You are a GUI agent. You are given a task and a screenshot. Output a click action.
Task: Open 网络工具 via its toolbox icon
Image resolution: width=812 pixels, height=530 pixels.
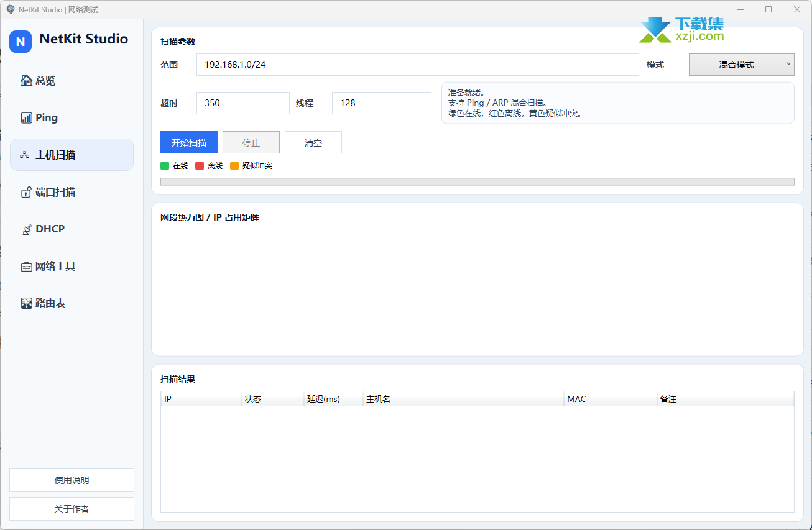click(x=27, y=266)
